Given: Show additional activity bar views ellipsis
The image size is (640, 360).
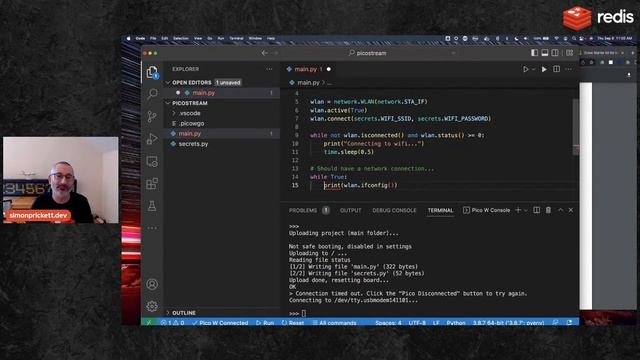Looking at the screenshot, I should tap(152, 228).
